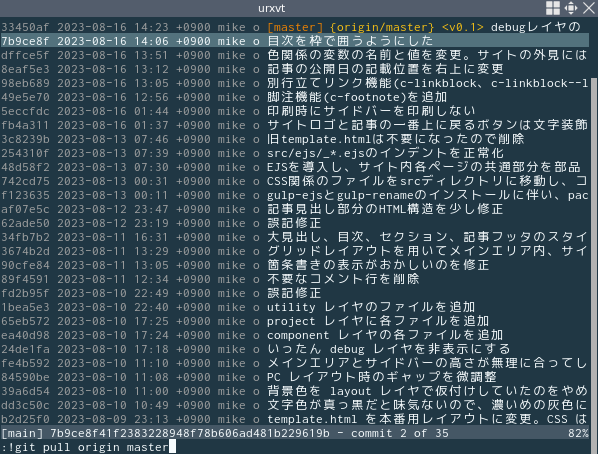Select commit 34fb7b2 row
Screen dimensions: 598x454
294,237
